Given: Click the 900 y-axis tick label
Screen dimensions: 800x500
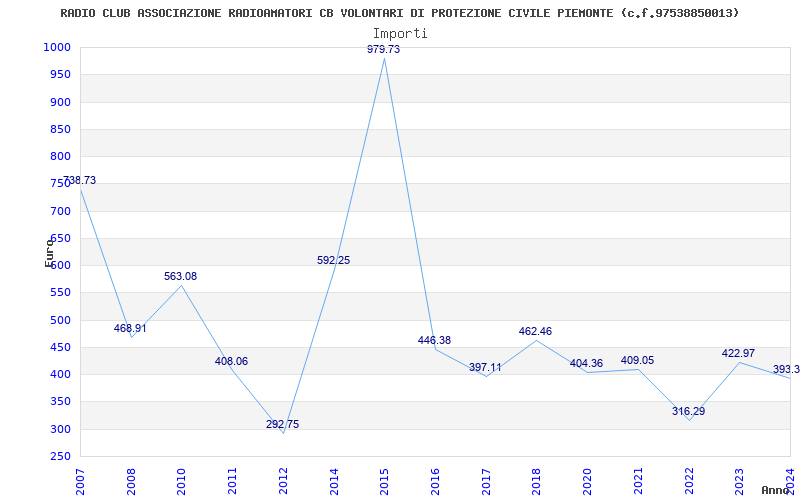Looking at the screenshot, I should pyautogui.click(x=60, y=102).
